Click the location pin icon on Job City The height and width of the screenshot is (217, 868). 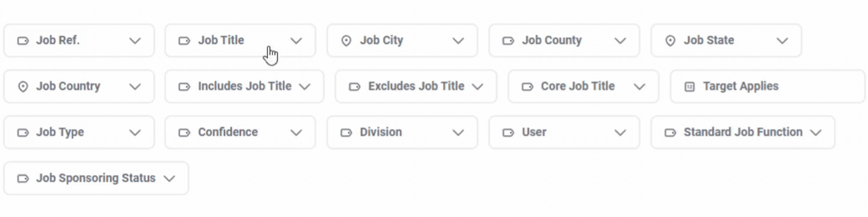pos(346,41)
